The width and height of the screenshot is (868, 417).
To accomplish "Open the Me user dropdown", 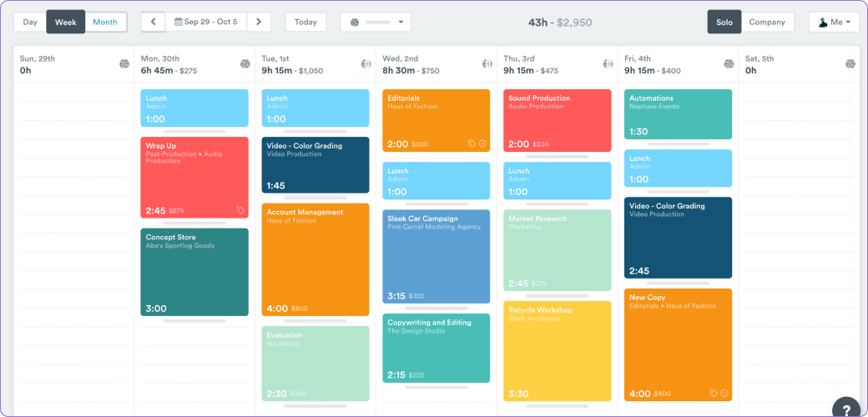I will click(x=834, y=22).
